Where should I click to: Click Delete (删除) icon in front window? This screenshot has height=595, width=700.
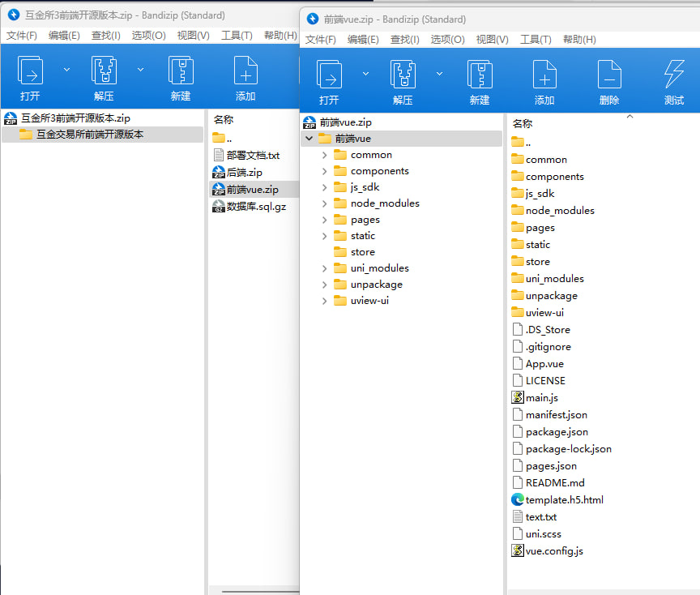[609, 75]
